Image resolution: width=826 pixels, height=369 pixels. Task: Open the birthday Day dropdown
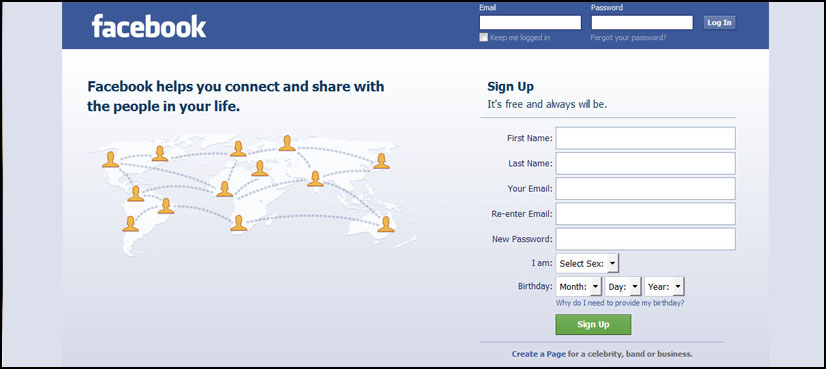(x=623, y=287)
